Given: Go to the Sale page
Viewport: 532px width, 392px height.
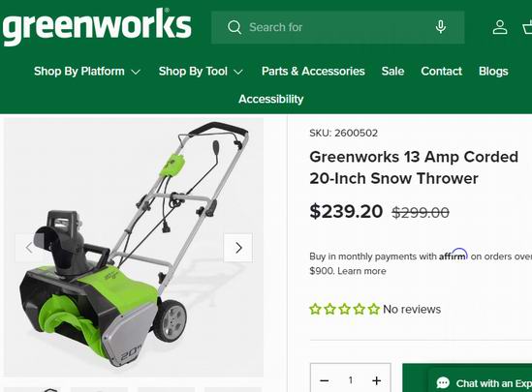Looking at the screenshot, I should [x=392, y=72].
